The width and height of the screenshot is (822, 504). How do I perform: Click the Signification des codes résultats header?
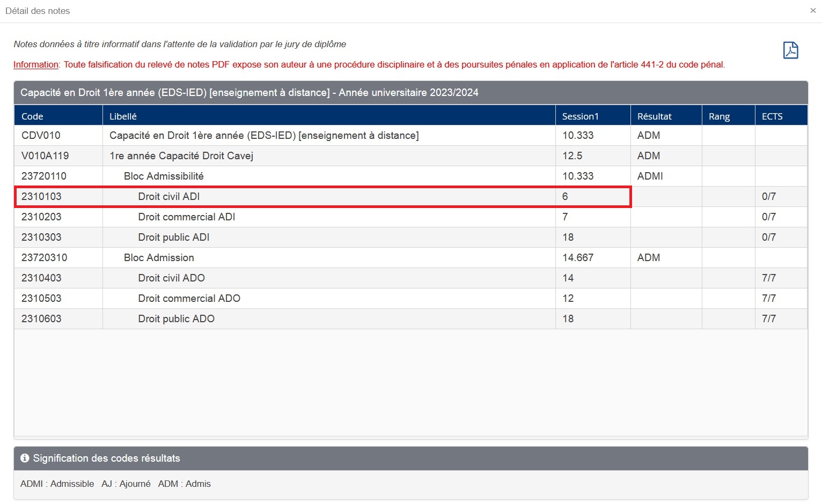[x=106, y=458]
